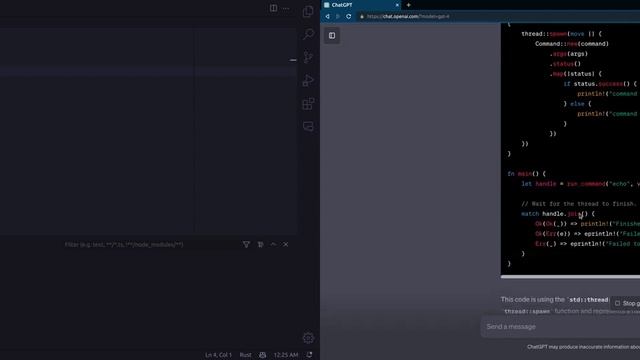Open the Extensions view
This screenshot has height=360, width=640.
(x=308, y=104)
